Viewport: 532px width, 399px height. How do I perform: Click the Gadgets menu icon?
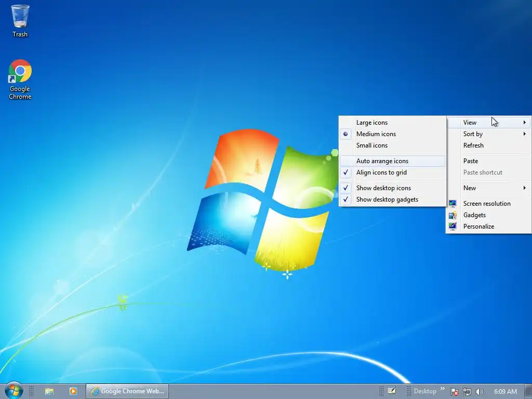(453, 215)
